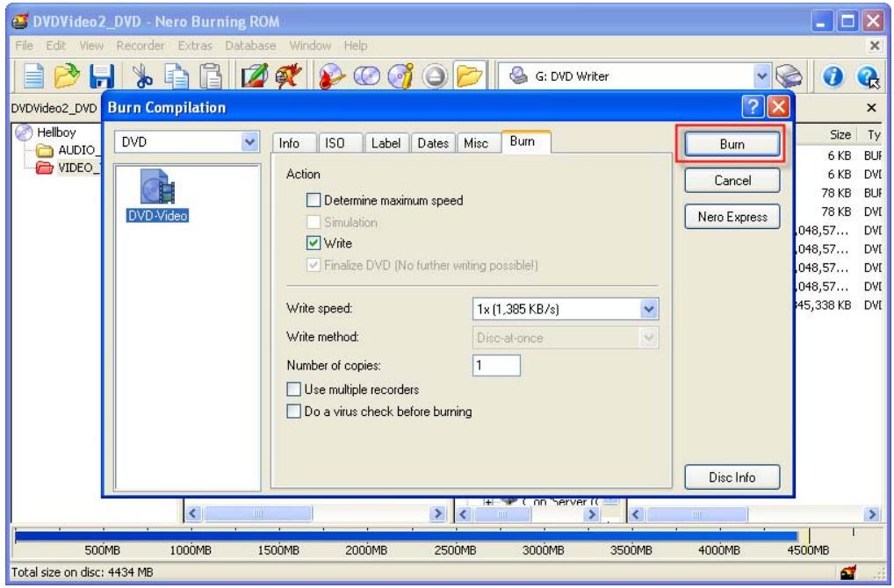Click the Open compilation folder icon
894x588 pixels.
[x=67, y=75]
